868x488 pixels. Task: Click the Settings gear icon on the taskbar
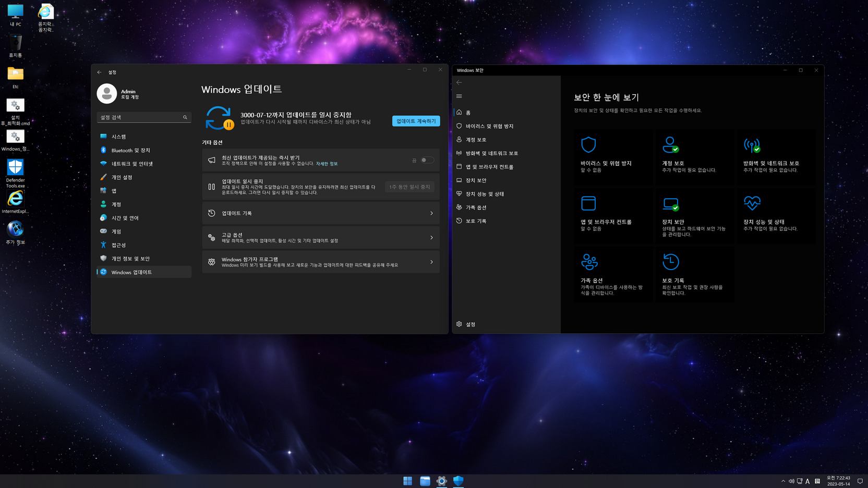[442, 481]
